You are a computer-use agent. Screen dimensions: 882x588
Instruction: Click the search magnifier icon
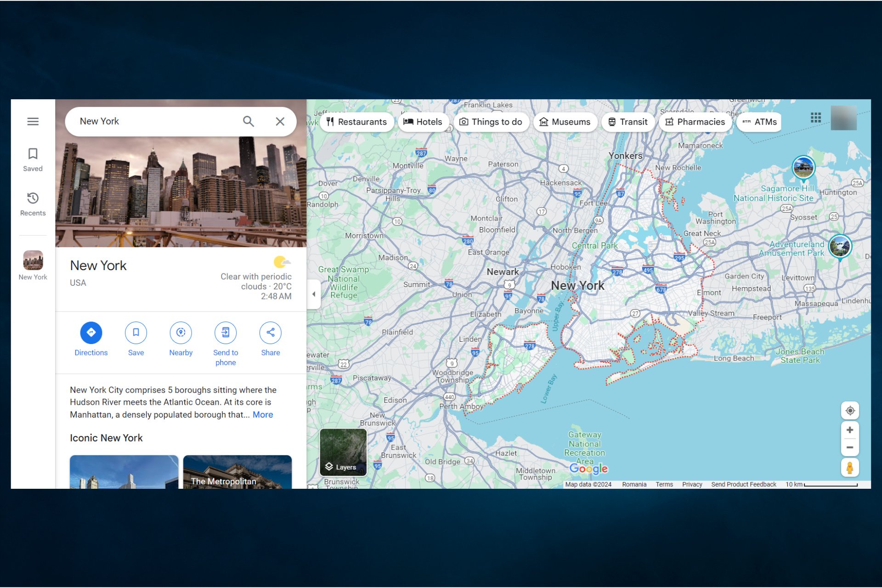249,121
